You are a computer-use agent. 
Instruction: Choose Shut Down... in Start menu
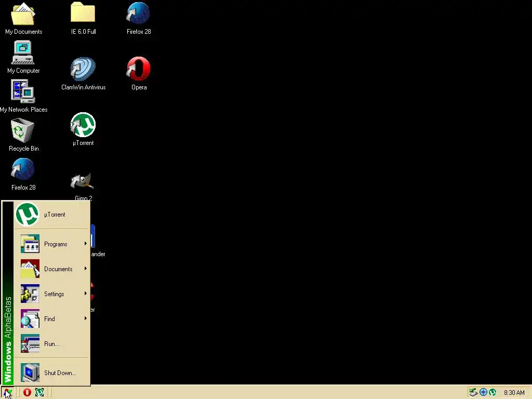[x=52, y=373]
